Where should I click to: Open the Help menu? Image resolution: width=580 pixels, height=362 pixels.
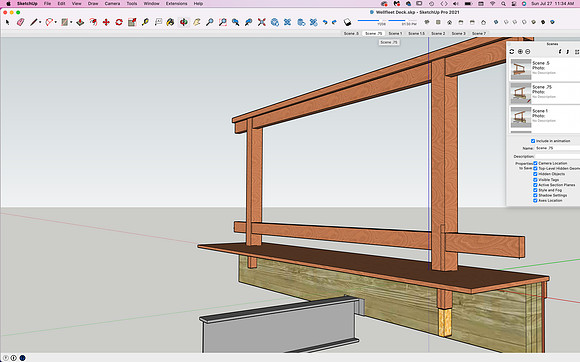pos(198,3)
